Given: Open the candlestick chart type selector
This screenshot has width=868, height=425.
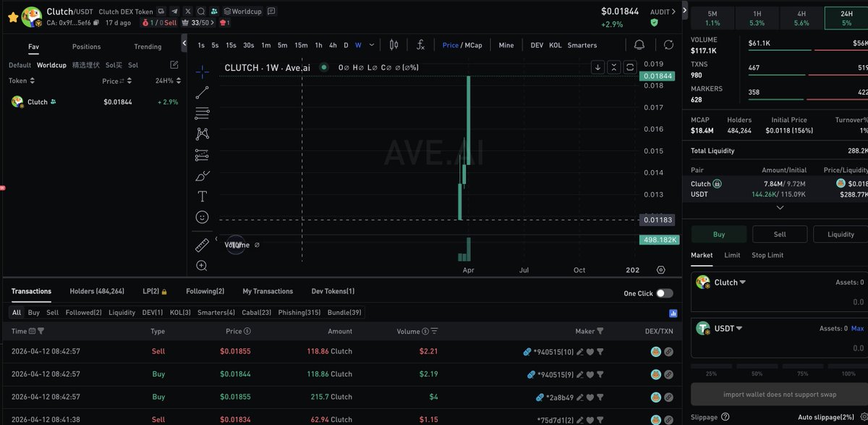Looking at the screenshot, I should [x=394, y=45].
